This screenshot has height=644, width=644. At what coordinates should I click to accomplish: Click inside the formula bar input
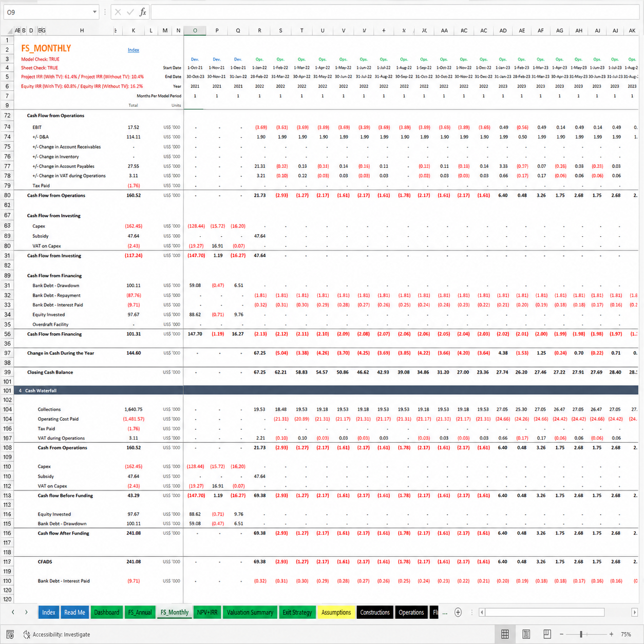395,12
